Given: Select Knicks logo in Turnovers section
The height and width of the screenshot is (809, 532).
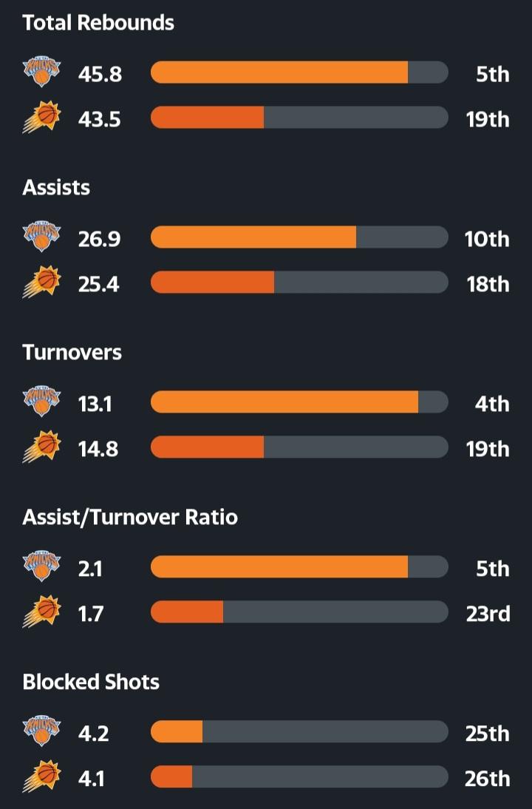Looking at the screenshot, I should click(x=42, y=402).
